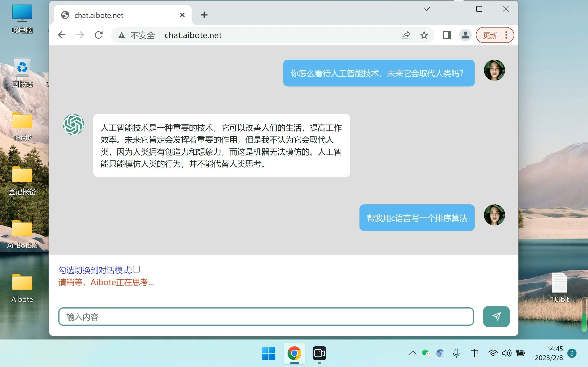Click the Chrome profile avatar icon
Viewport: 588px width, 367px height.
(465, 35)
